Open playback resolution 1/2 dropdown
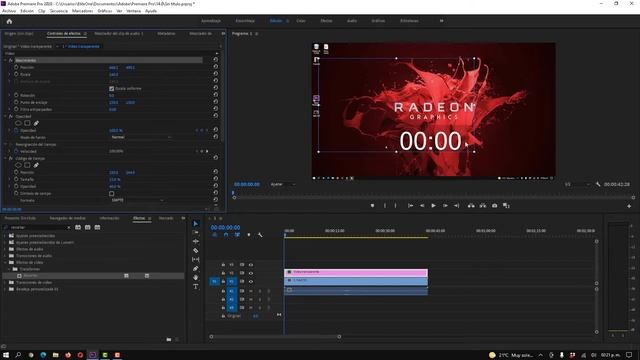 point(578,184)
